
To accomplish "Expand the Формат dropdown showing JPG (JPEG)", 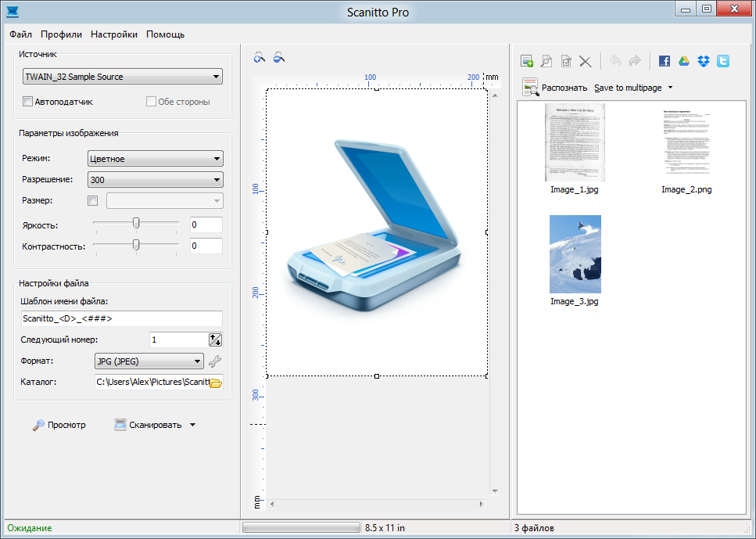I will click(x=149, y=361).
